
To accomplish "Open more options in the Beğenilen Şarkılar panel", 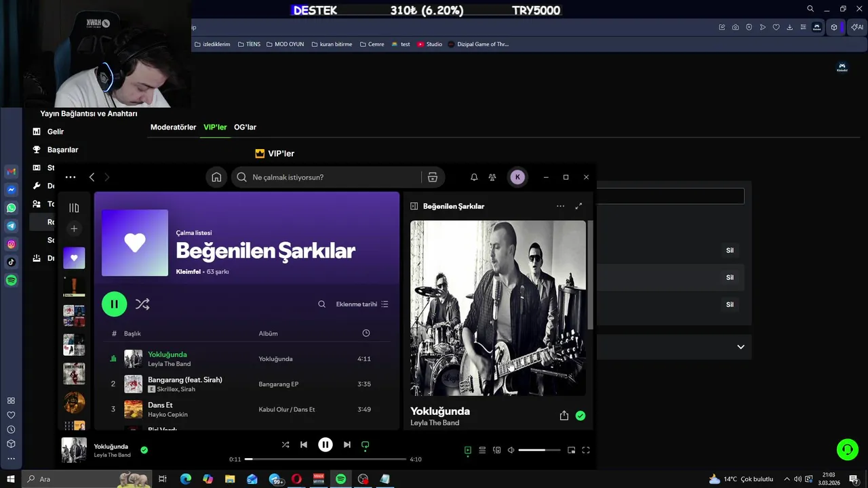I will [560, 206].
